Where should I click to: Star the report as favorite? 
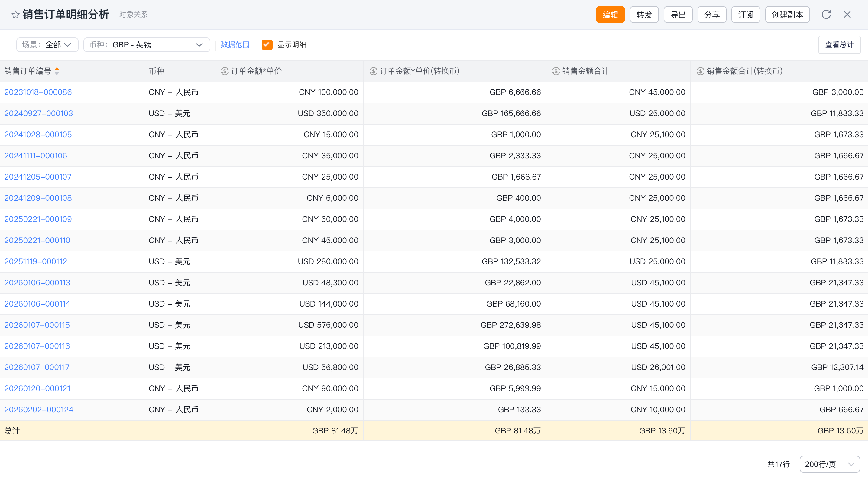[15, 15]
